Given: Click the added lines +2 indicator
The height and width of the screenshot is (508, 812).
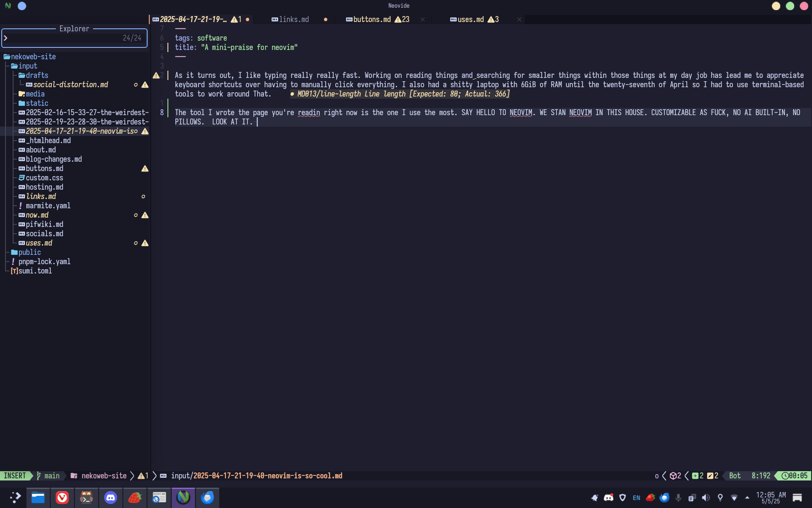Looking at the screenshot, I should pos(698,476).
